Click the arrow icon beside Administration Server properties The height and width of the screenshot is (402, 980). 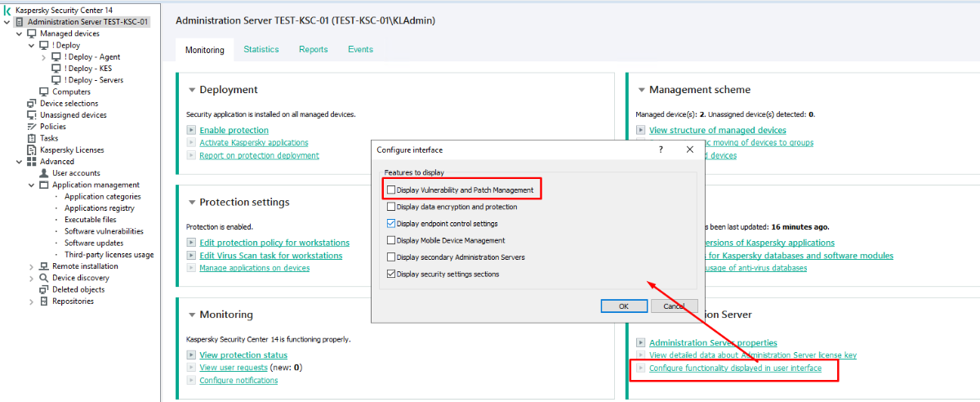click(641, 342)
